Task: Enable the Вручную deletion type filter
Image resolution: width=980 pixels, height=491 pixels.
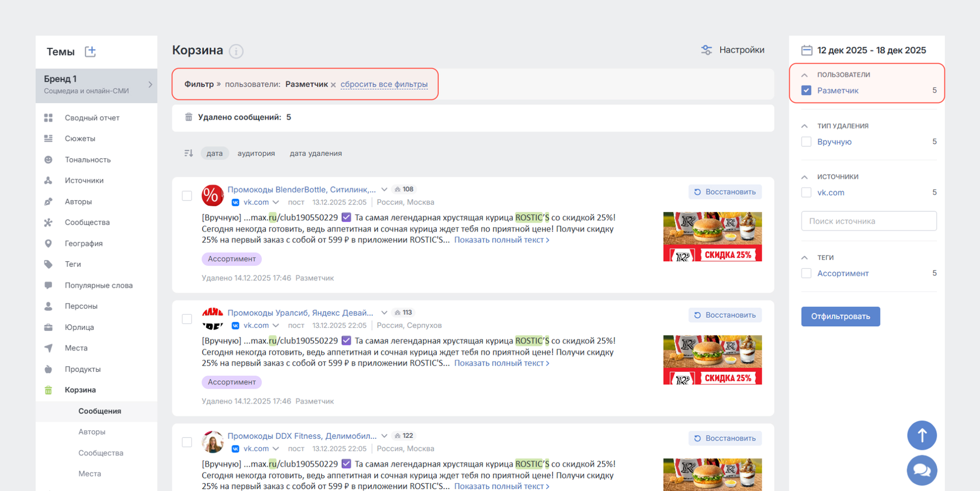Action: click(806, 141)
